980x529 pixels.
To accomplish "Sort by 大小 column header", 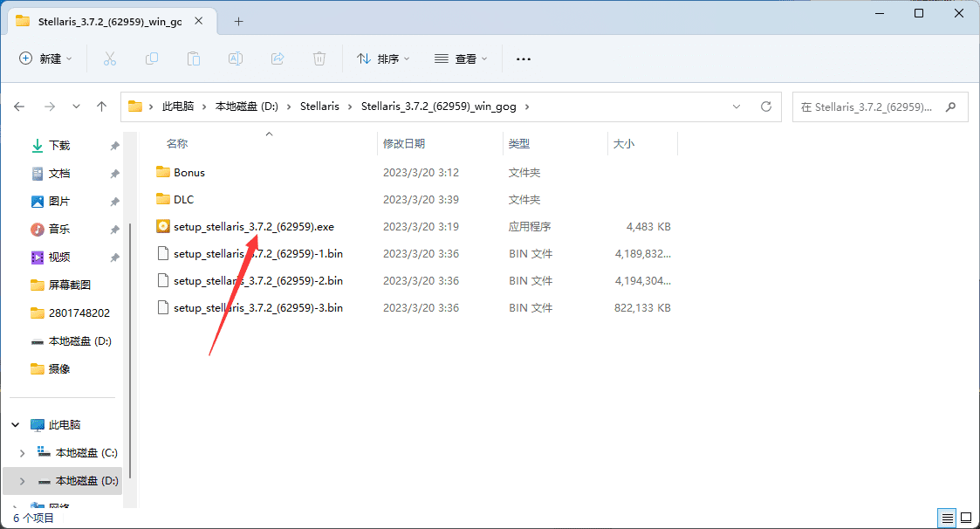I will coord(624,144).
